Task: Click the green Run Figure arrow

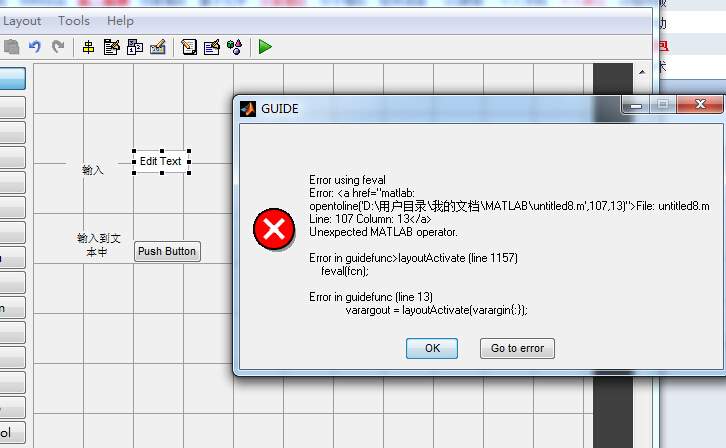Action: tap(265, 47)
